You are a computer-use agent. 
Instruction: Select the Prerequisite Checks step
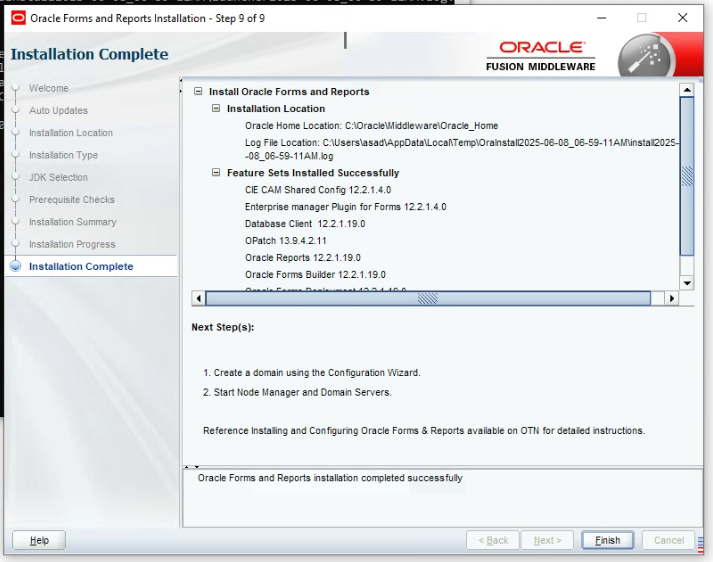pyautogui.click(x=72, y=200)
